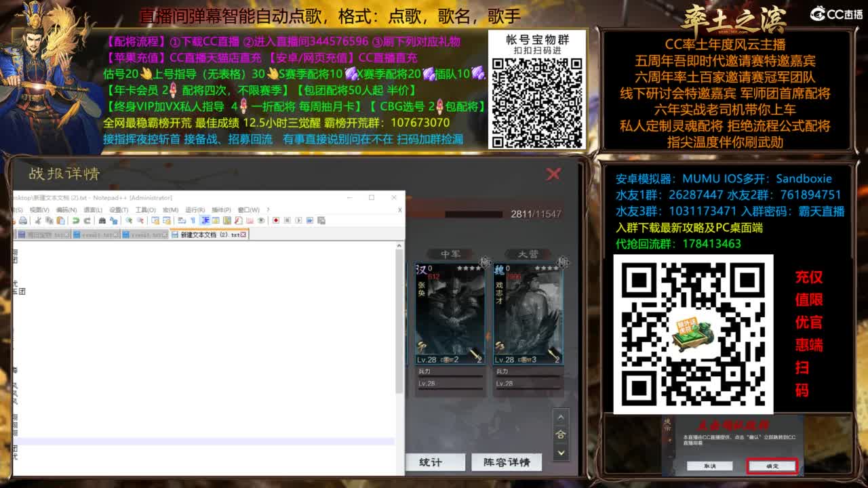
Task: Click the CC直播 logo
Action: [837, 14]
